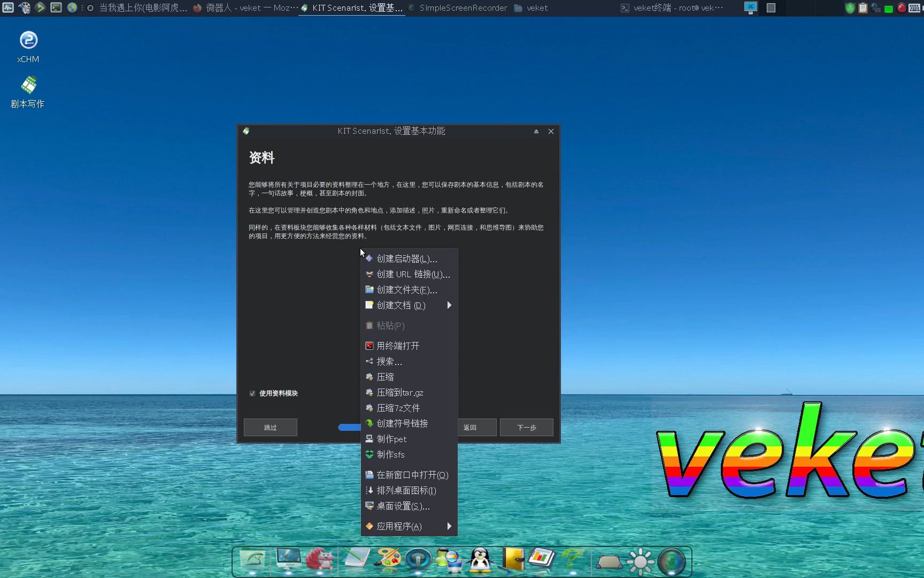This screenshot has width=924, height=578.
Task: Choose the 压缩 menu entry
Action: [410, 377]
